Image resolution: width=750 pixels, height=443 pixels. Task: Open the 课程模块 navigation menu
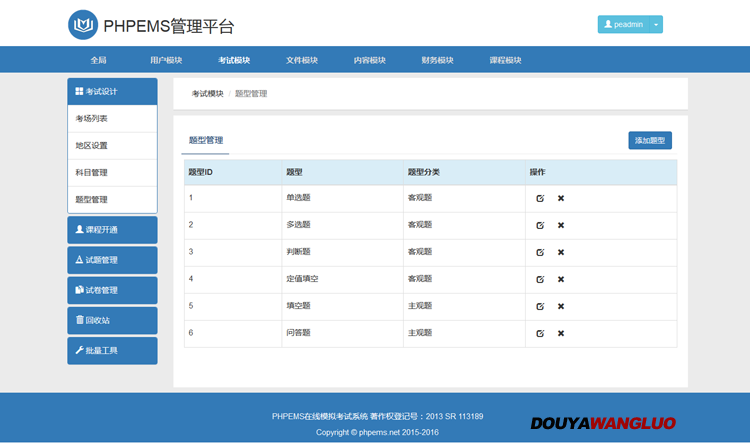point(505,60)
